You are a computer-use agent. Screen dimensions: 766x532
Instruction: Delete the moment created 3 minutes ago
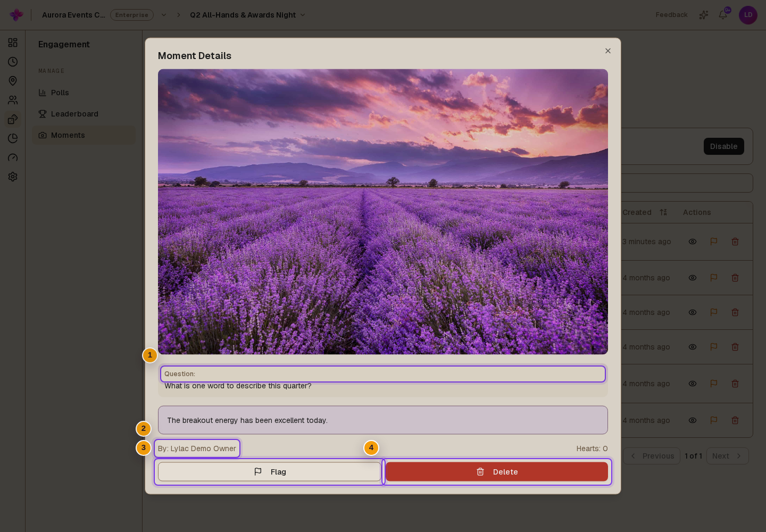coord(735,242)
